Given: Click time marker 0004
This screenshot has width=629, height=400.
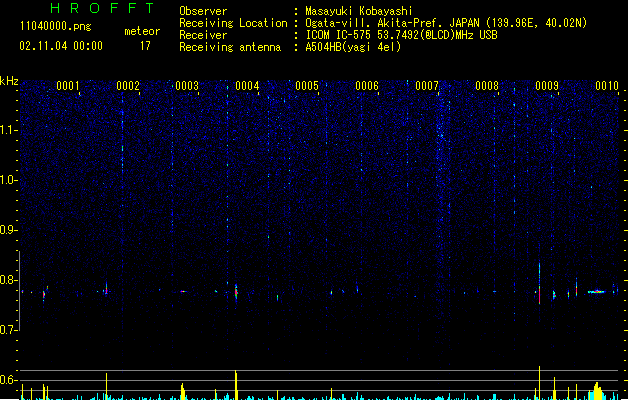Looking at the screenshot, I should point(247,86).
